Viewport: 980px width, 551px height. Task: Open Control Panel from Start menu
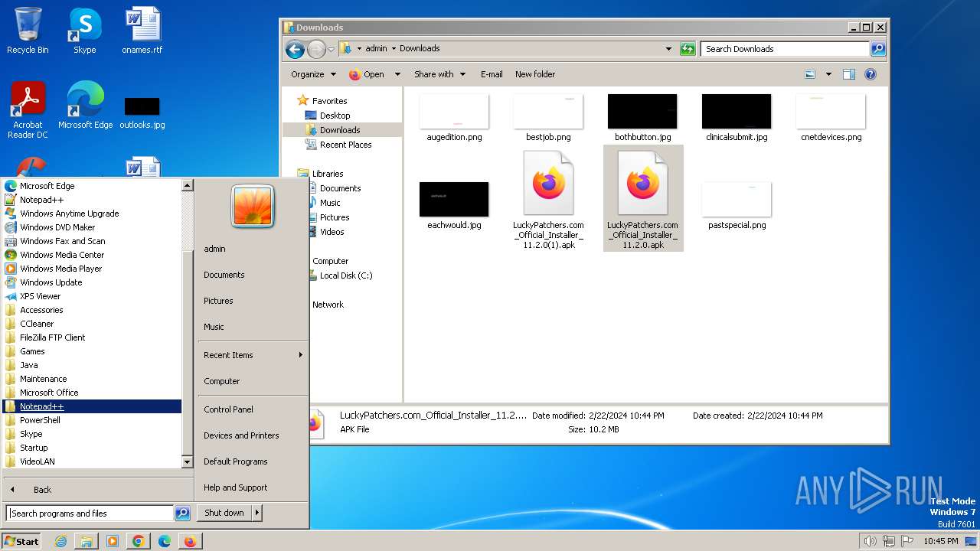coord(228,409)
